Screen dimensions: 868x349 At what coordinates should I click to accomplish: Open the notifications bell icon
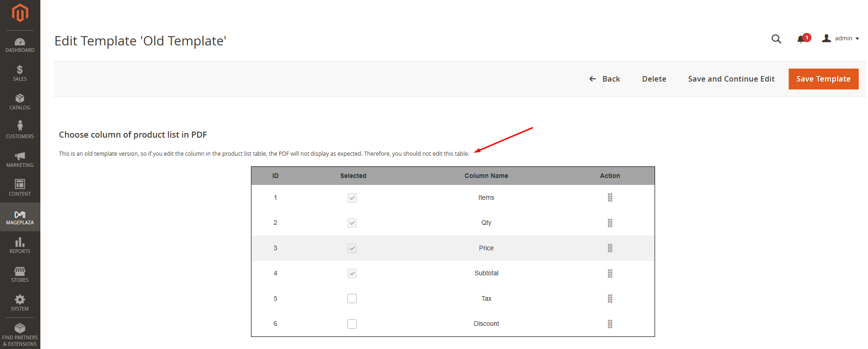click(x=801, y=39)
